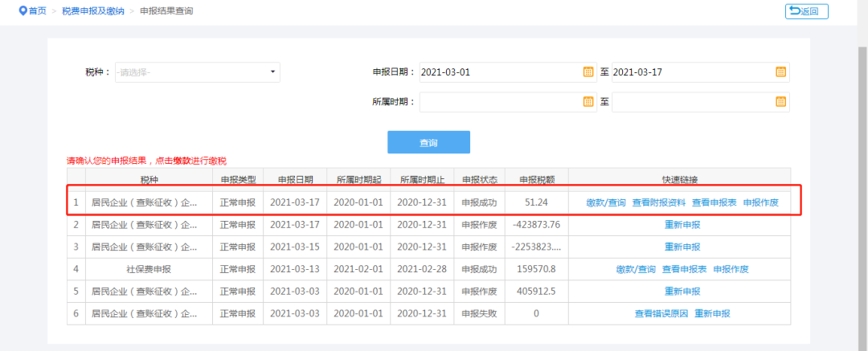Click the amount 51.24

[x=536, y=202]
